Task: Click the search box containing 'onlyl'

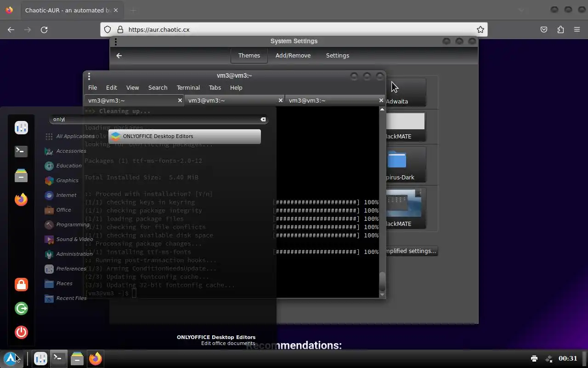Action: point(158,119)
